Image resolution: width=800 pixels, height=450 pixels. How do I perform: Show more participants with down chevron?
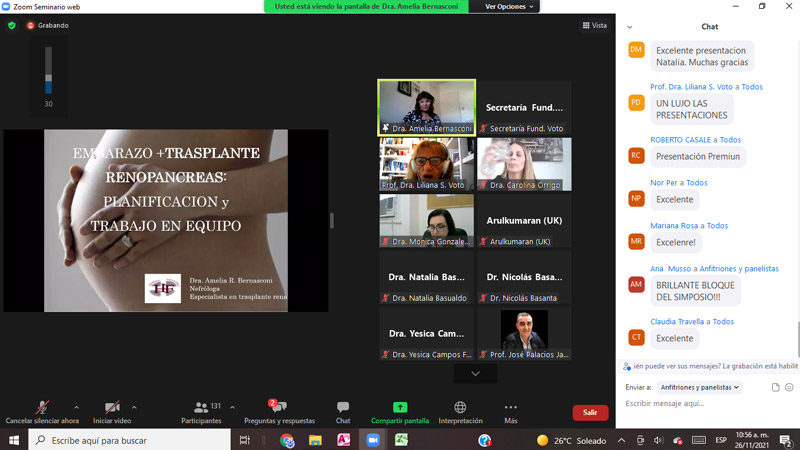475,373
